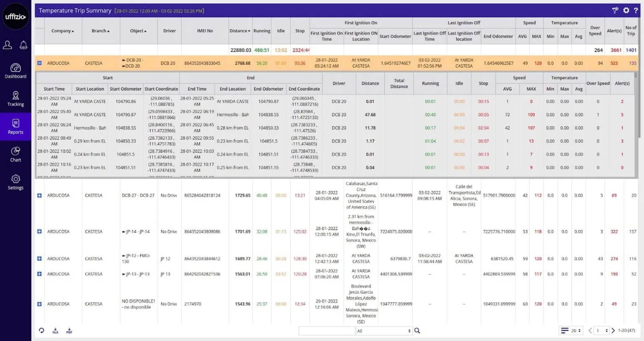Open Chart section in the sidebar
Viewport: 644px width, 341px height.
click(x=16, y=154)
